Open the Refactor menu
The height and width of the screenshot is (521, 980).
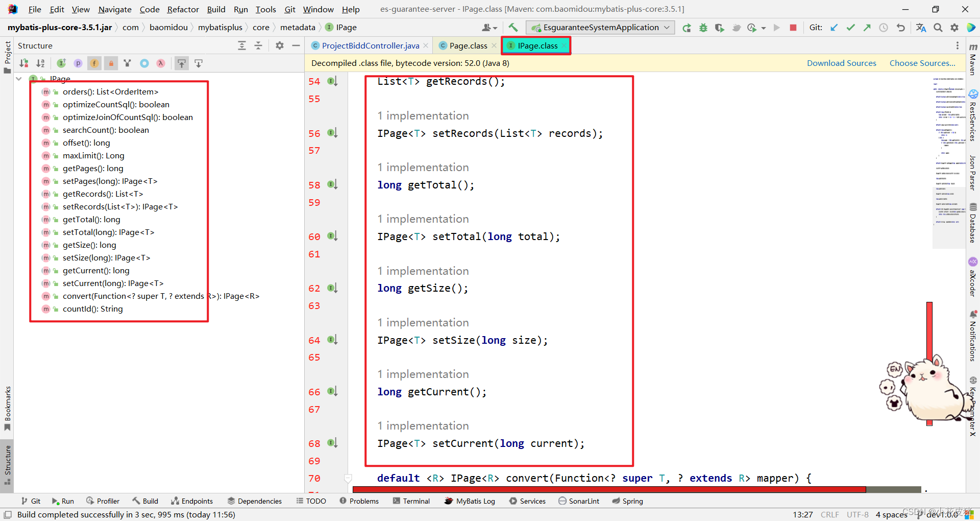(x=183, y=9)
